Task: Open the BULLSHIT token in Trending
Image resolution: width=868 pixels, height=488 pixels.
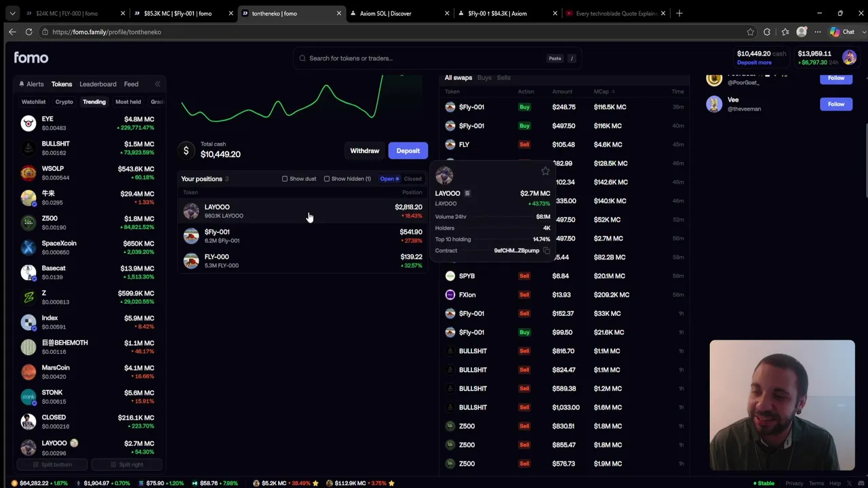Action: pos(91,148)
